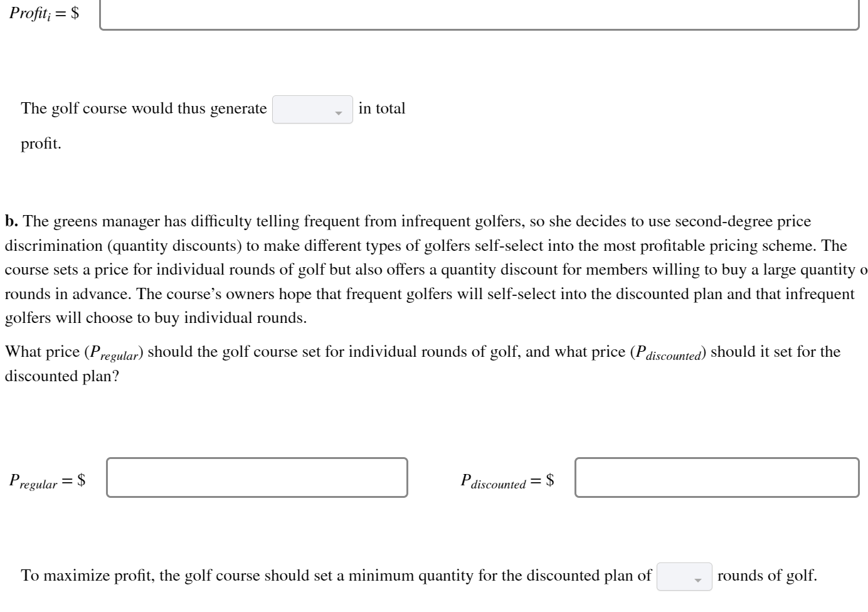
Task: Click the text 'The golf course would thus generate'
Action: [144, 108]
